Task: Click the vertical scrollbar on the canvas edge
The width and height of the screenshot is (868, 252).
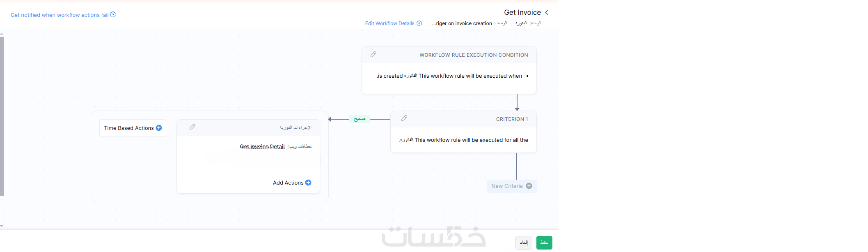Action: click(x=2, y=116)
